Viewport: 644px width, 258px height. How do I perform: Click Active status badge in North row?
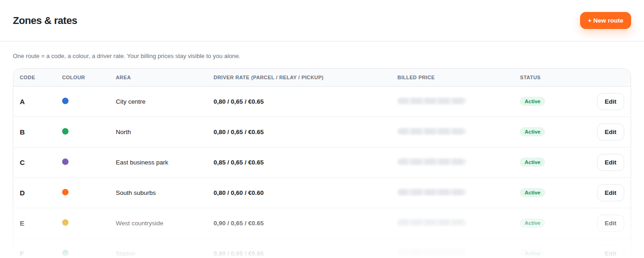(532, 132)
